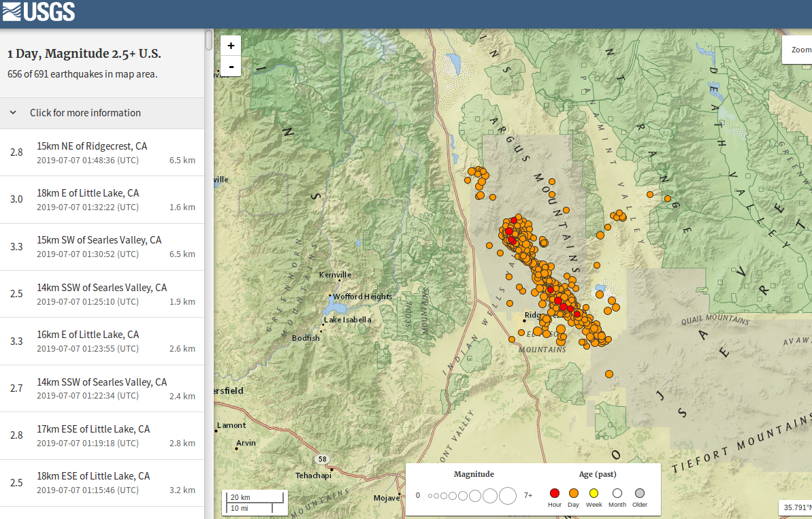Click the white Month age legend circle

click(617, 494)
